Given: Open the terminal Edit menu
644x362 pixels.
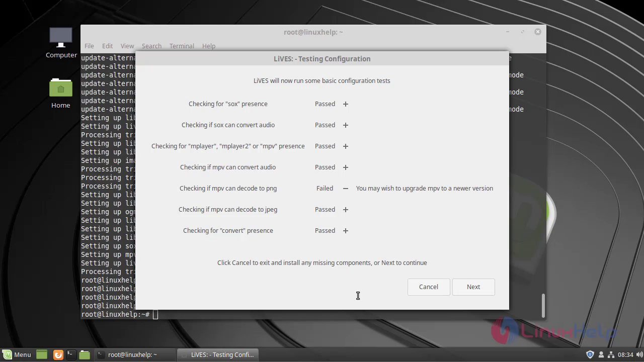Looking at the screenshot, I should click(107, 46).
